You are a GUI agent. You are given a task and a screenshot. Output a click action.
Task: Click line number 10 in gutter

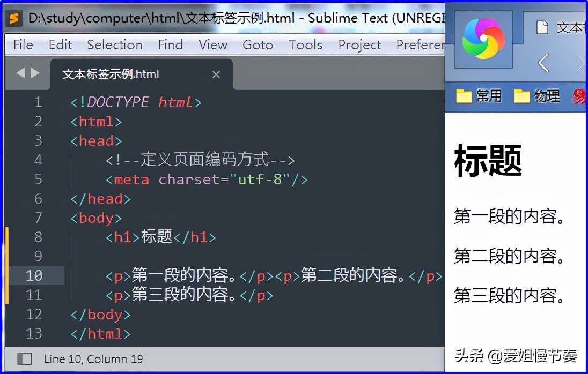coord(34,275)
